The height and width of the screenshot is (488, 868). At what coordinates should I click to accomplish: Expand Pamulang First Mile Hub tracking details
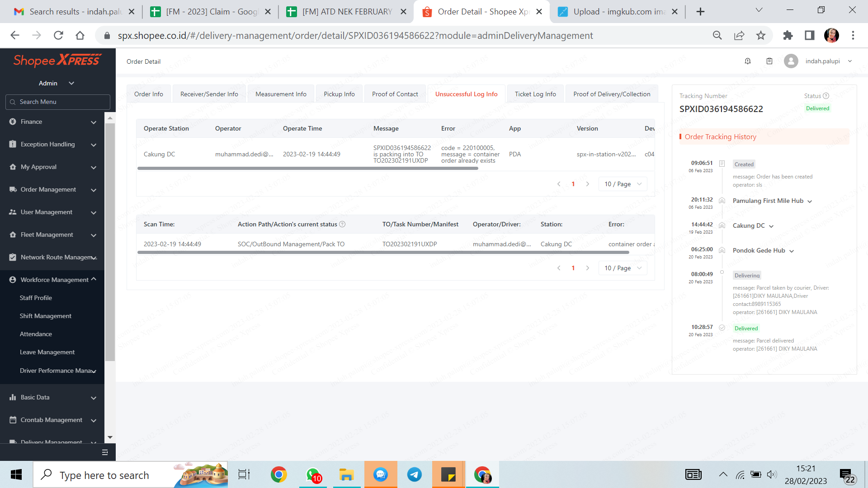click(x=810, y=202)
